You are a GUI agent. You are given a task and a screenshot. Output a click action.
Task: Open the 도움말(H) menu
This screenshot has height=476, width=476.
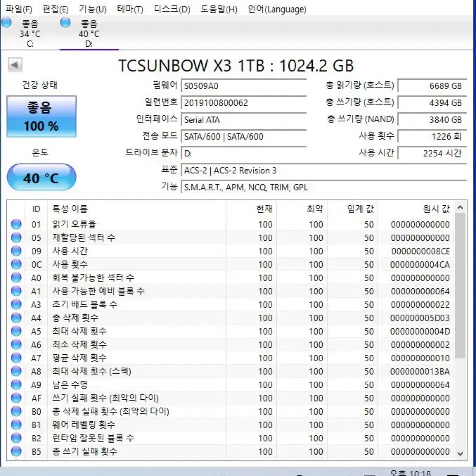tap(219, 9)
